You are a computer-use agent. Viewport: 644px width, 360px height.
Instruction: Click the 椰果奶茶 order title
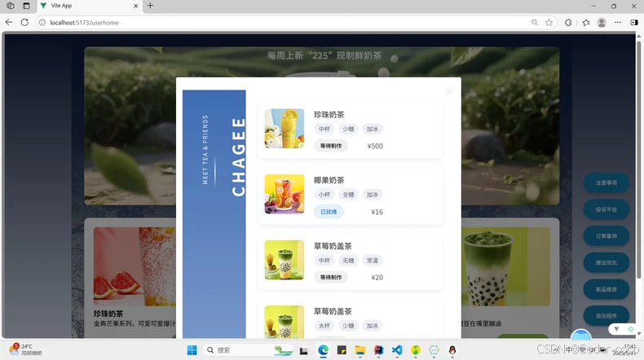pos(329,180)
